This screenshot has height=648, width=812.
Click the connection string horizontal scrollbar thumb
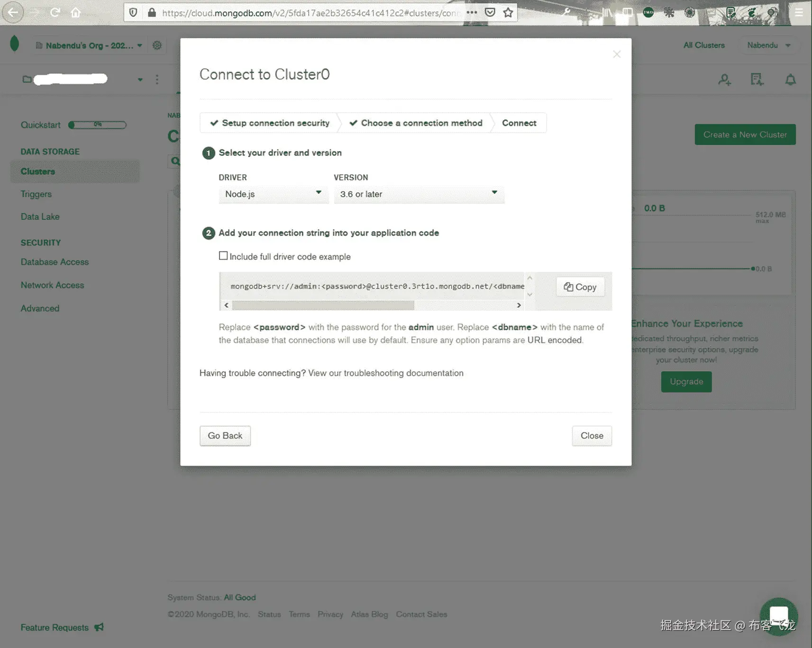pyautogui.click(x=323, y=305)
